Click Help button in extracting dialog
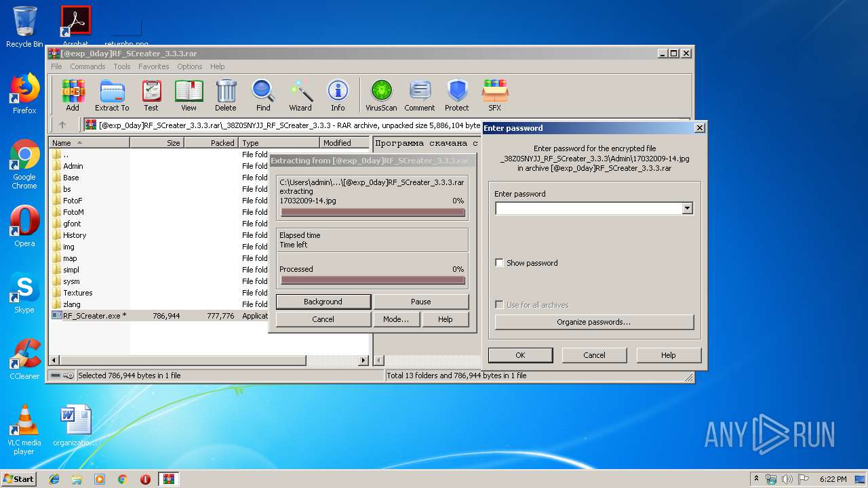 click(x=445, y=319)
